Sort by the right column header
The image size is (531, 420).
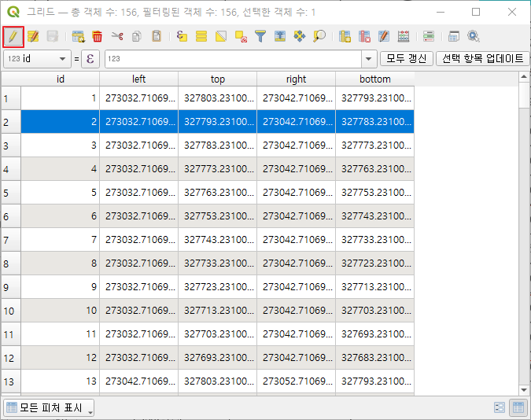(x=296, y=79)
